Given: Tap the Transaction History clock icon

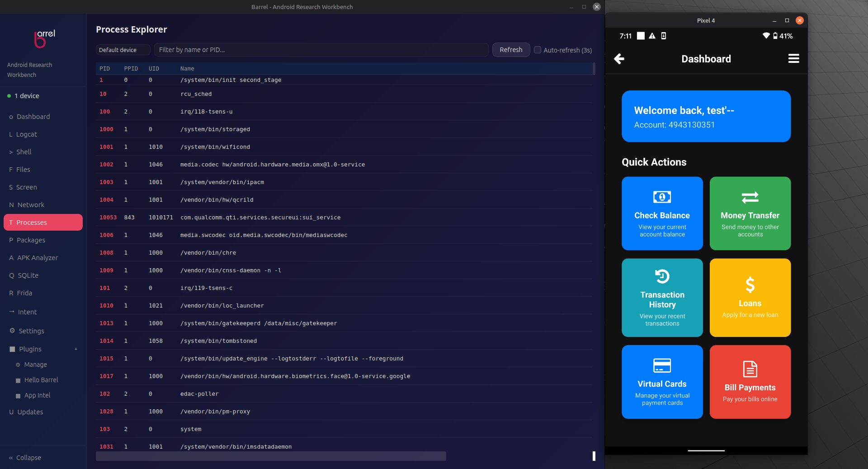Looking at the screenshot, I should point(662,276).
